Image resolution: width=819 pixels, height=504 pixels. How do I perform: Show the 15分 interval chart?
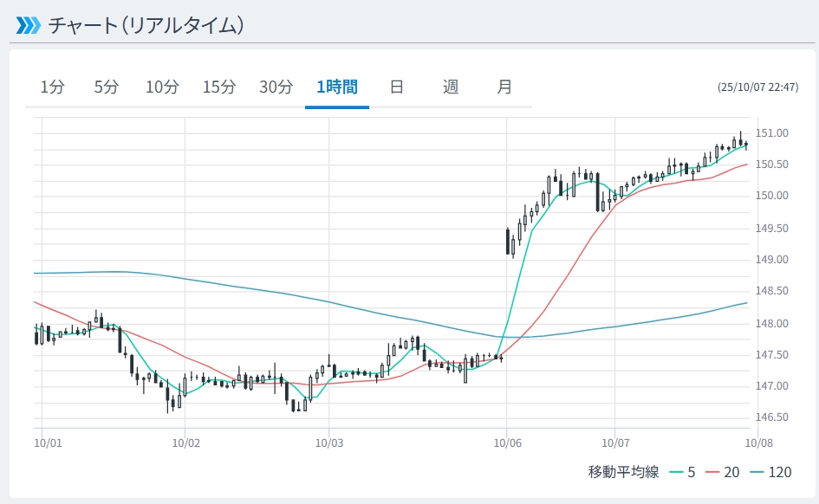click(x=218, y=87)
